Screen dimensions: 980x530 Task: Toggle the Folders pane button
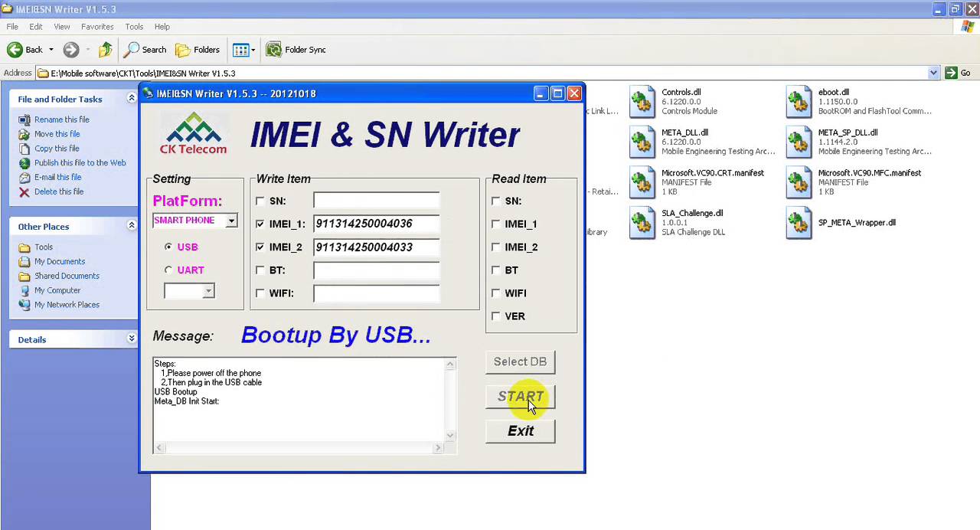click(198, 50)
